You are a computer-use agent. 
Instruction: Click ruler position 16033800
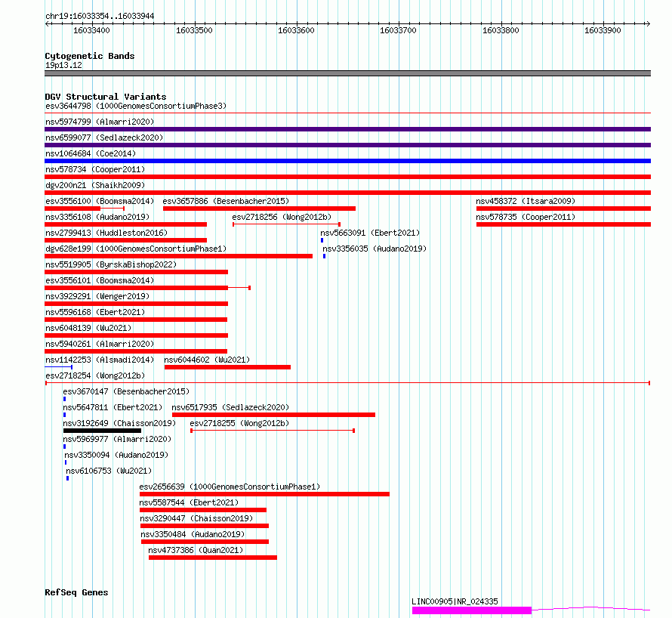pos(501,30)
